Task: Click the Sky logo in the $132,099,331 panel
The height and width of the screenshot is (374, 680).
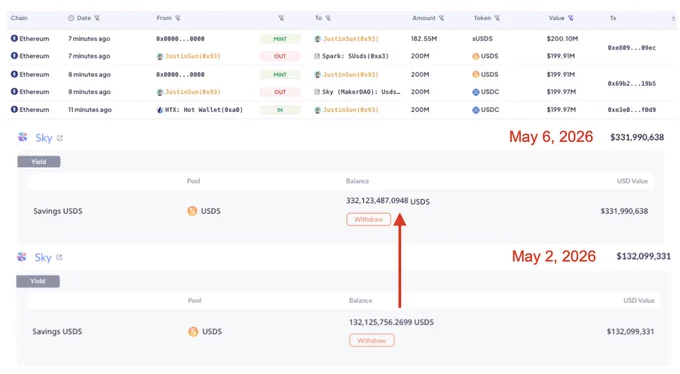Action: (x=22, y=256)
